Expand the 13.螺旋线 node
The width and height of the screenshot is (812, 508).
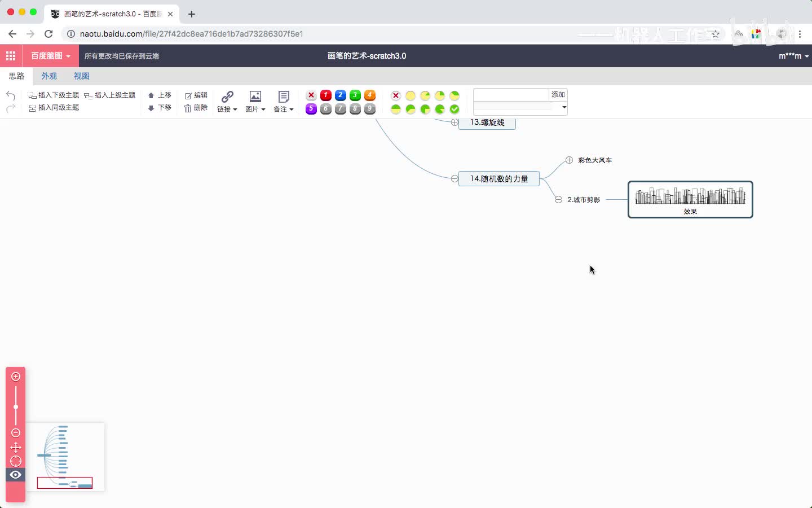(x=454, y=122)
